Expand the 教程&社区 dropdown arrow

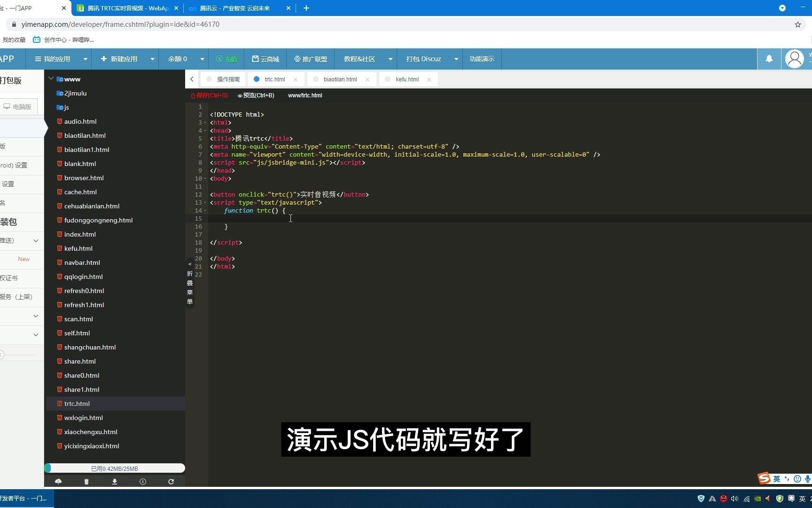coord(390,59)
